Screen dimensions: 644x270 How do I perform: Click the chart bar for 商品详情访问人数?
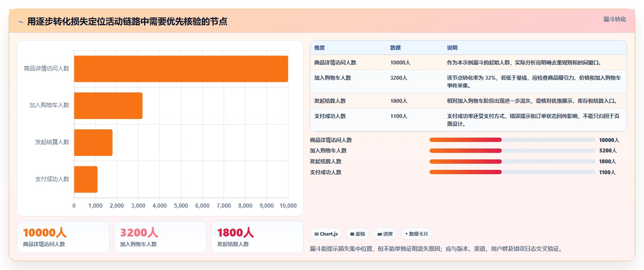tap(181, 69)
